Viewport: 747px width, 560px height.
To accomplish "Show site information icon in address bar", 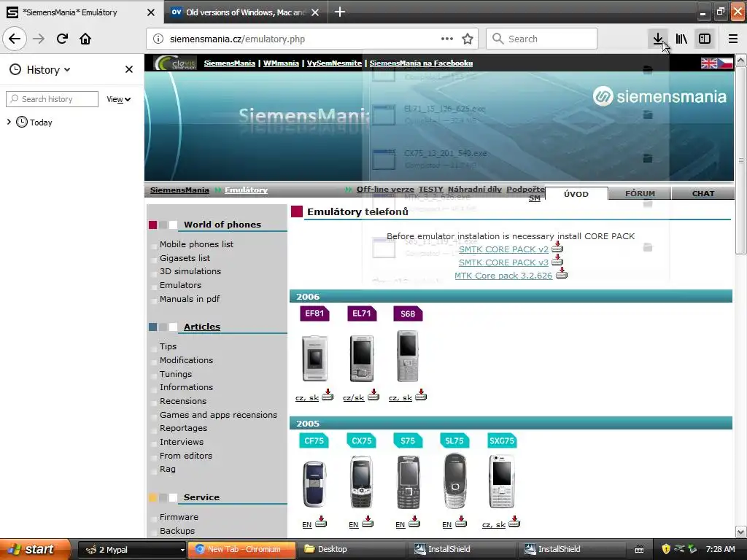I will pos(158,39).
